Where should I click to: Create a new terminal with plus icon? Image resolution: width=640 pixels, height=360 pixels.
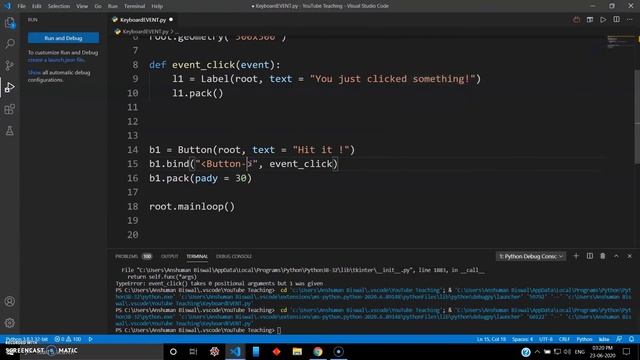pyautogui.click(x=576, y=256)
